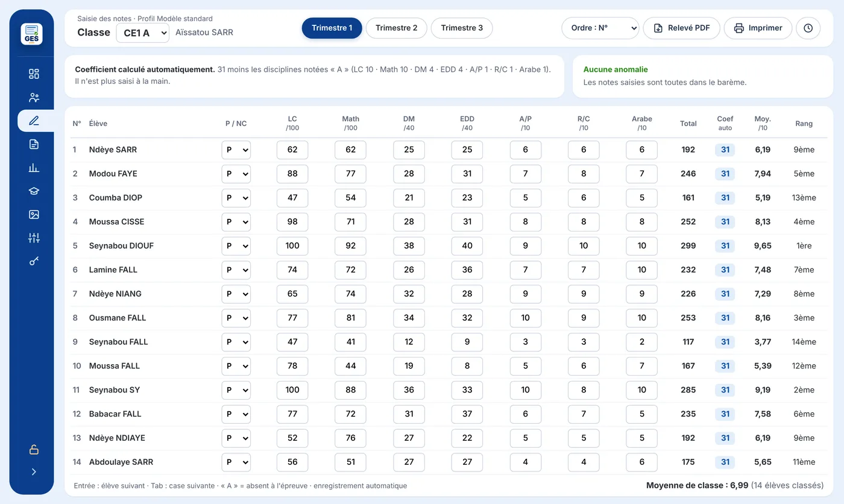This screenshot has height=504, width=844.
Task: Expand the sidebar with the chevron arrow
Action: 34,472
